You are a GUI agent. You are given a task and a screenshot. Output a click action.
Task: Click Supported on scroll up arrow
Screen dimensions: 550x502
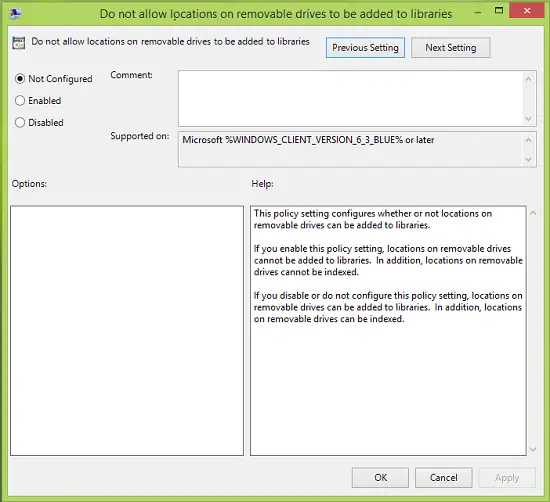tap(528, 140)
